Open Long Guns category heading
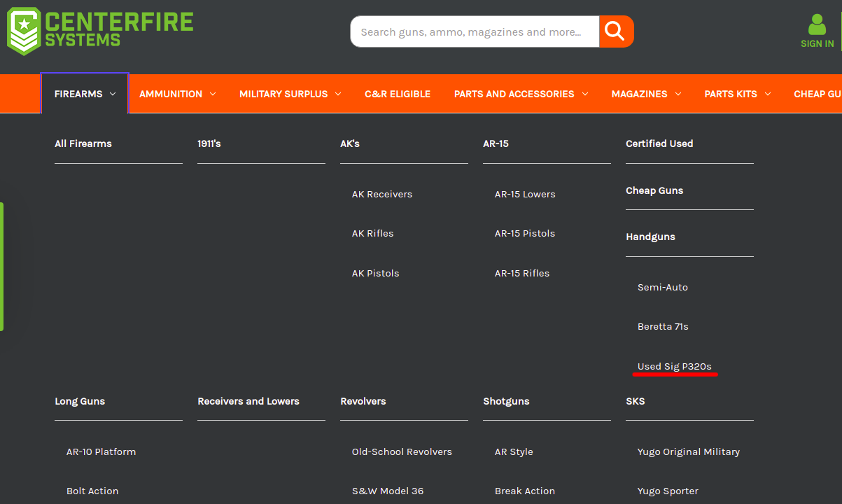Viewport: 842px width, 504px height. [x=80, y=401]
